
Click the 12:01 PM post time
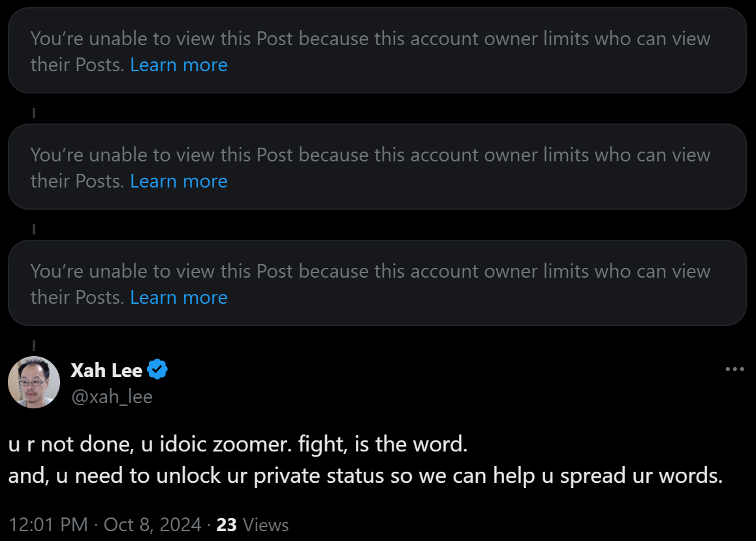[x=48, y=525]
